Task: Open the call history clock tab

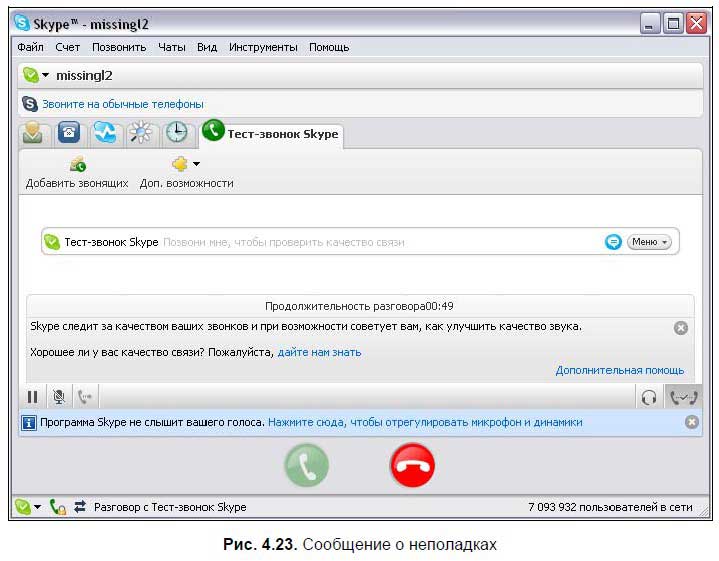Action: (176, 134)
